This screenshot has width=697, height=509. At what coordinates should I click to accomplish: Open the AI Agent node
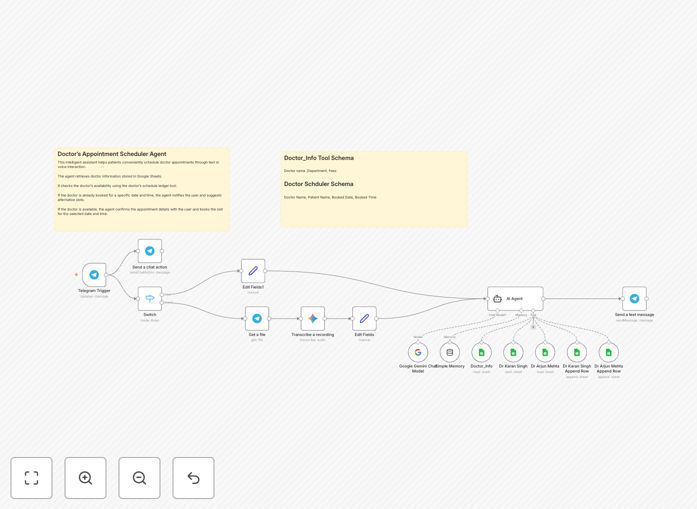pyautogui.click(x=515, y=299)
